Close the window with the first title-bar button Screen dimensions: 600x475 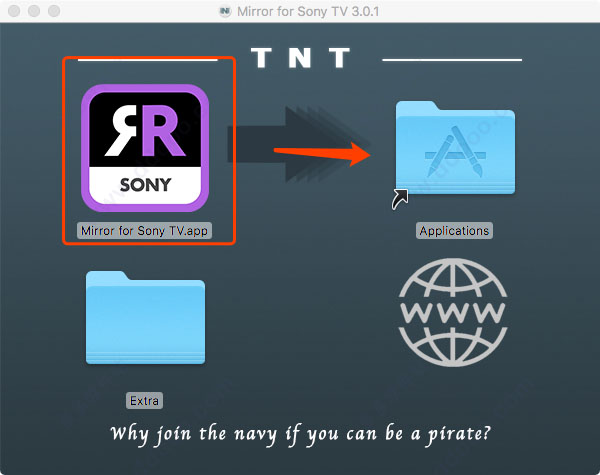click(14, 11)
